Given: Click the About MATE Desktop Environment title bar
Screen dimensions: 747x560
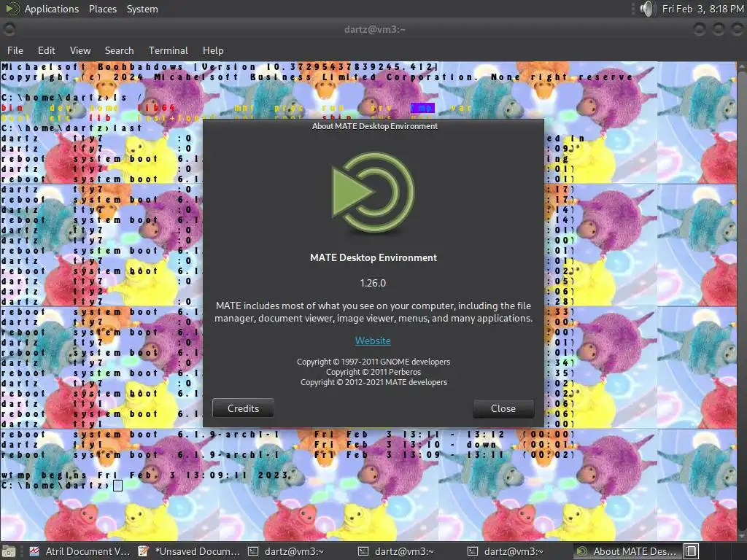Looking at the screenshot, I should tap(374, 126).
